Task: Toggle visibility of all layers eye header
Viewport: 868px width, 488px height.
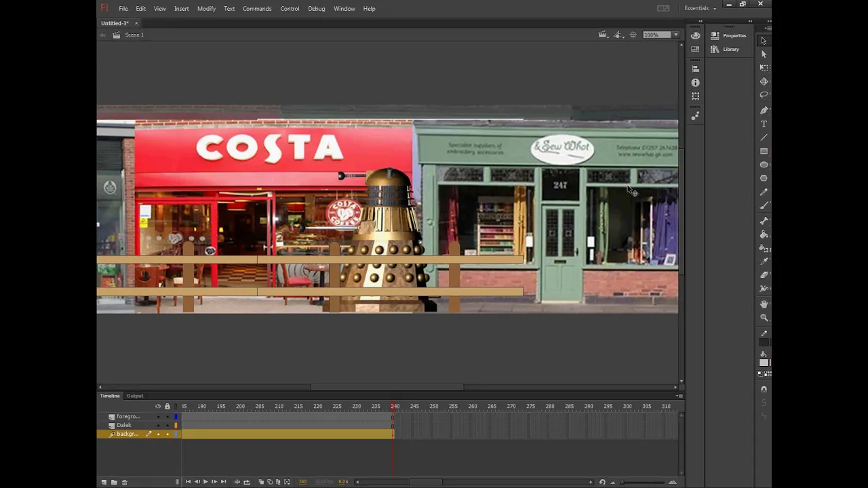Action: (158, 406)
